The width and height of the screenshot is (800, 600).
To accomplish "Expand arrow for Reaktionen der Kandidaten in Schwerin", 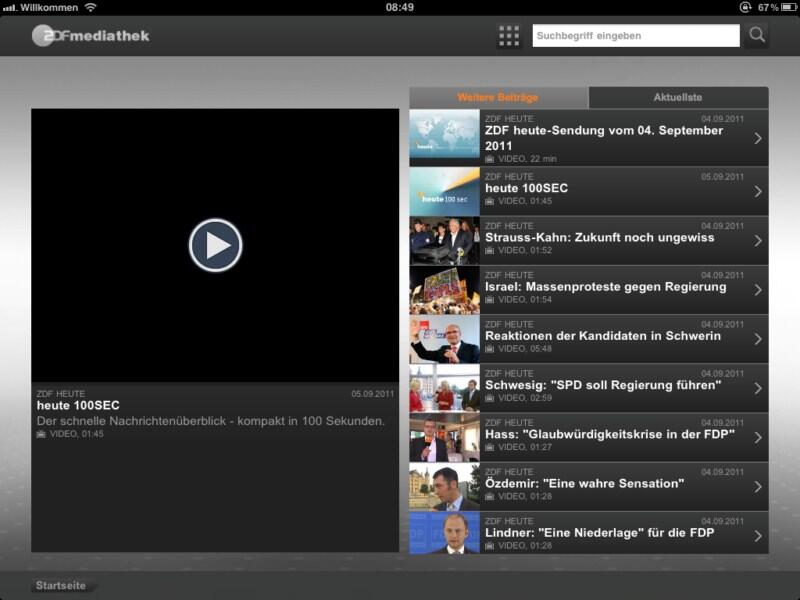I will (x=758, y=339).
